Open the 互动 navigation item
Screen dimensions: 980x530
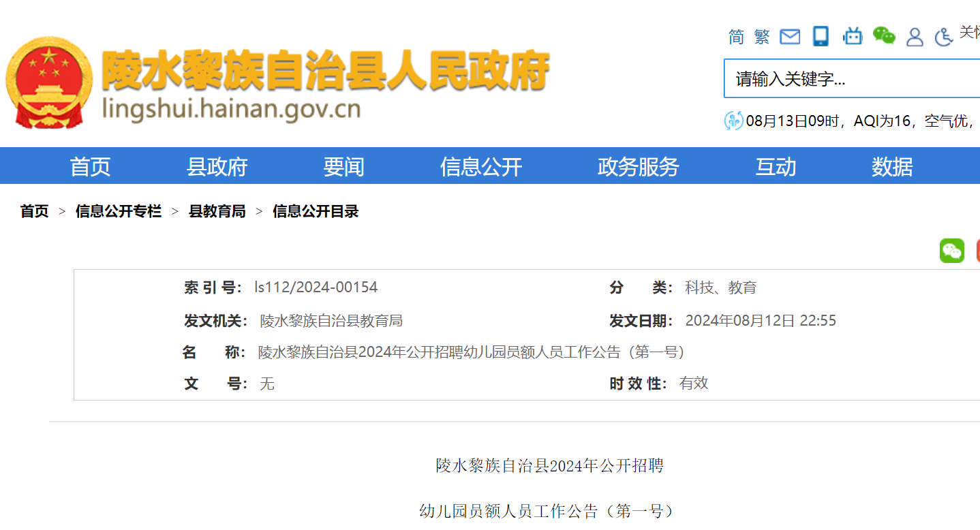[x=776, y=166]
